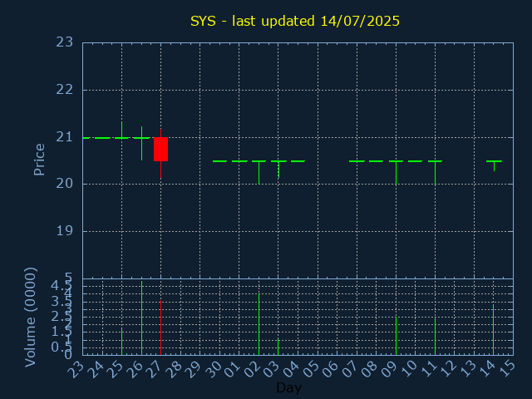
Task: Click the red candlestick on day 27
Action: tap(160, 150)
